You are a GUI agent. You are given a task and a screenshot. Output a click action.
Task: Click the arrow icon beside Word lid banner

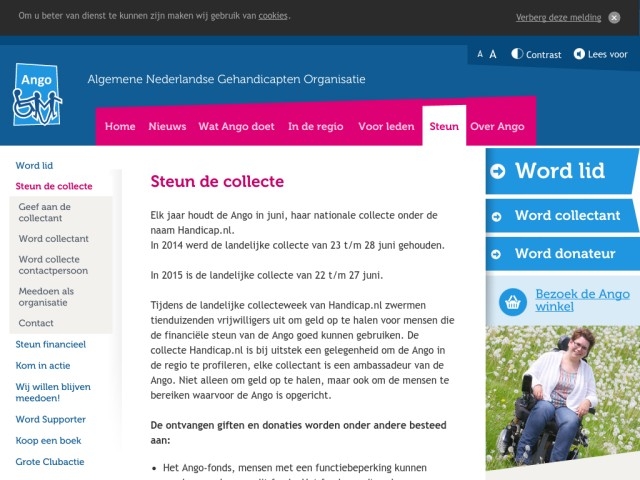tap(498, 172)
